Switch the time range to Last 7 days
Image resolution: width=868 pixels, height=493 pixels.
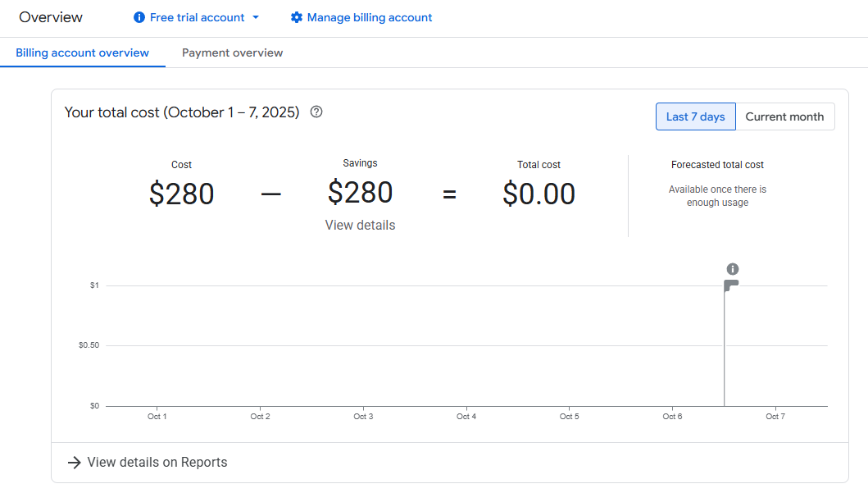pyautogui.click(x=695, y=116)
